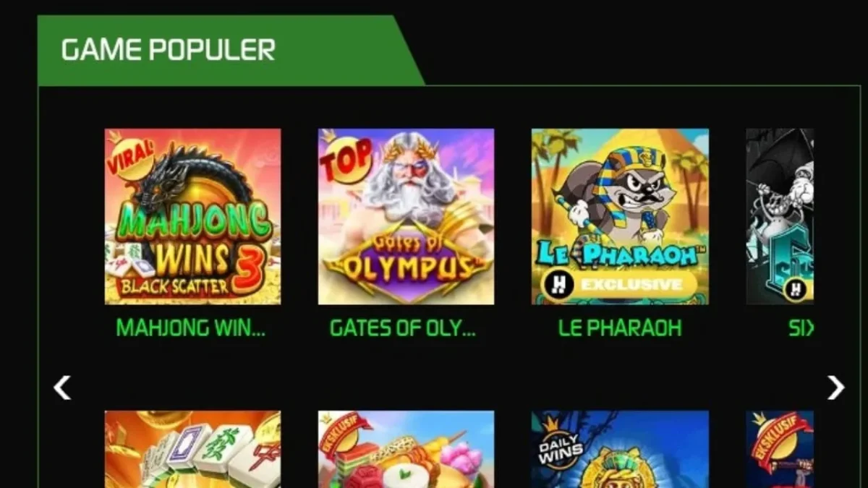
Task: Open the Mahjong Wins 3 Black Scatter game thumbnail
Action: point(192,216)
